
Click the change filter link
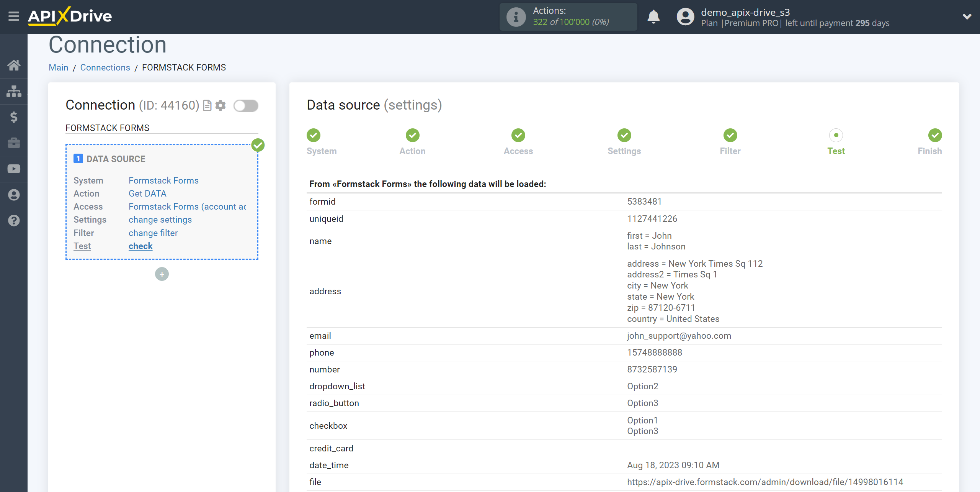coord(153,233)
